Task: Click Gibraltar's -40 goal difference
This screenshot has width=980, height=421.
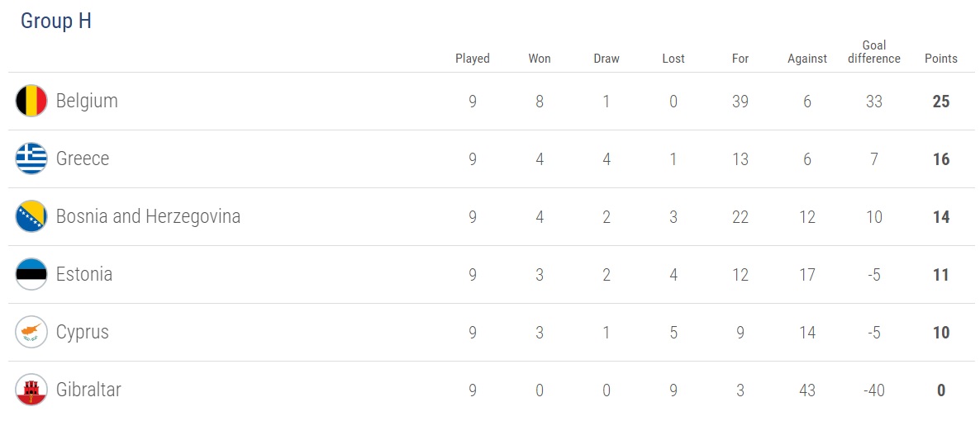Action: (x=873, y=390)
